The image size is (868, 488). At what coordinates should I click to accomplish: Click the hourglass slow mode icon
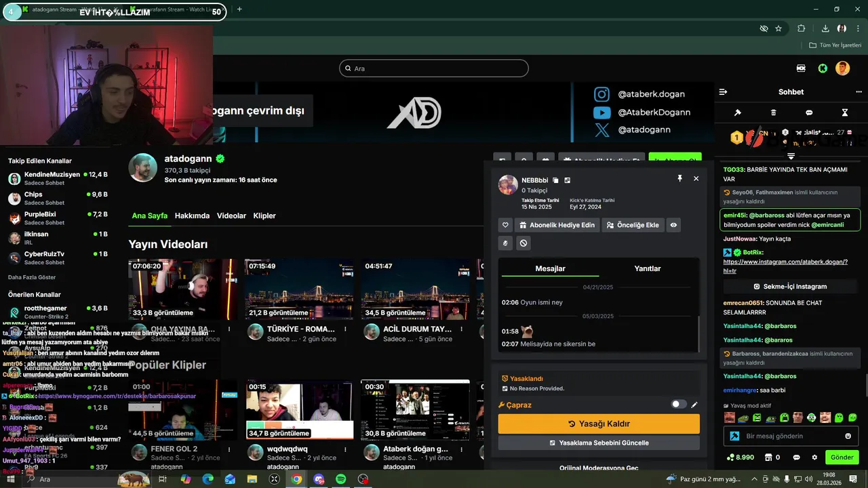[845, 113]
